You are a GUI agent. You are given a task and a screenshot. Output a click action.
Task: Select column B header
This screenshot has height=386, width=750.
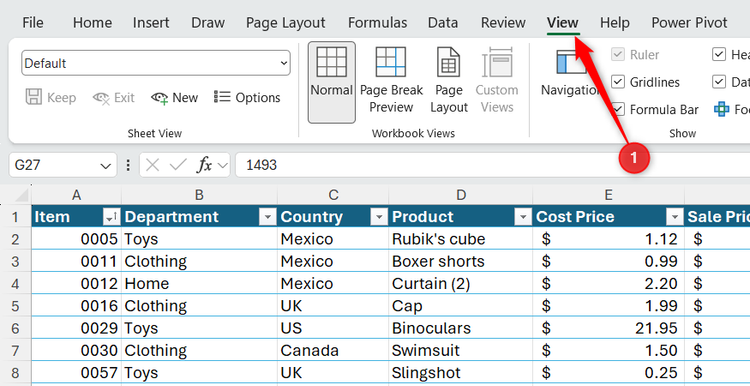tap(199, 195)
